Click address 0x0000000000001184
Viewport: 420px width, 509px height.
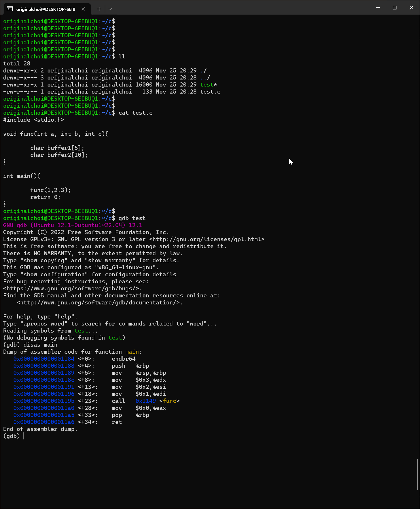click(44, 359)
